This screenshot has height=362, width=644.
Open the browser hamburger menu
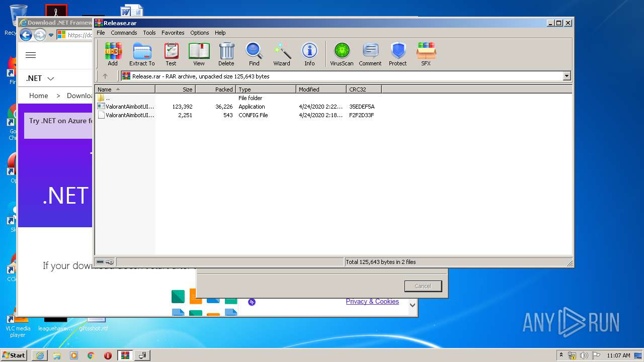[x=31, y=55]
